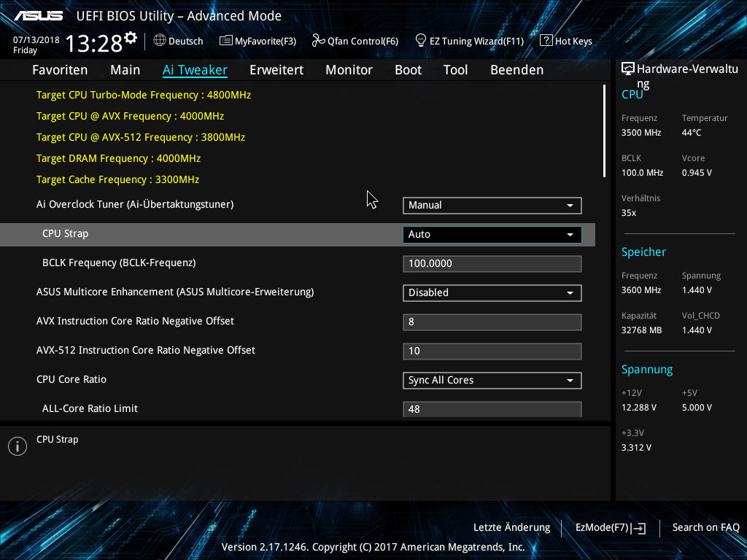Click the 07/13/2018 date text
Image resolution: width=747 pixels, height=560 pixels.
(36, 40)
